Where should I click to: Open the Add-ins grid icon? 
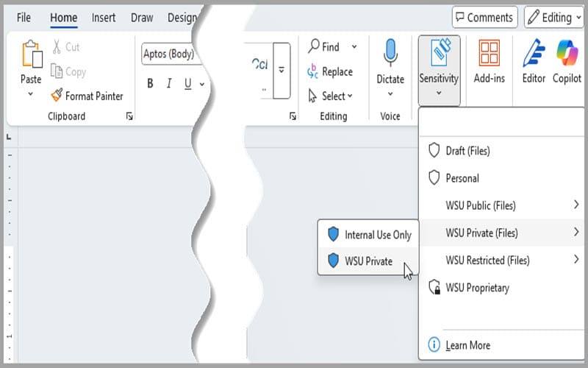pos(489,53)
